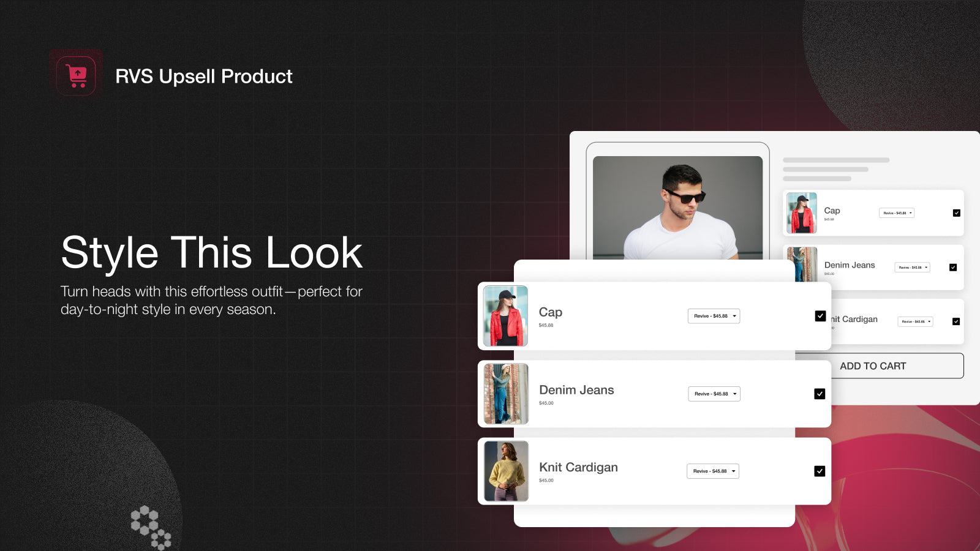Click the Denim Jeans title in the back panel
The width and height of the screenshot is (980, 551).
pos(850,265)
